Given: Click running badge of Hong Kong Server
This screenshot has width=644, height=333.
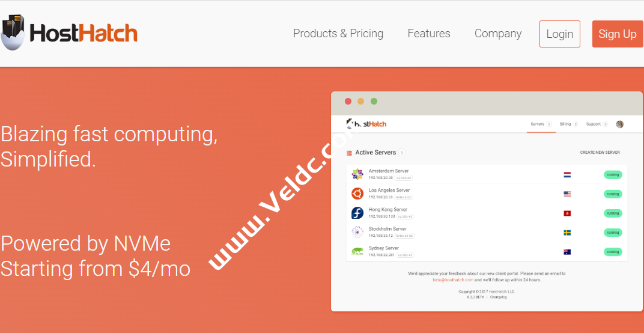Looking at the screenshot, I should click(x=613, y=213).
